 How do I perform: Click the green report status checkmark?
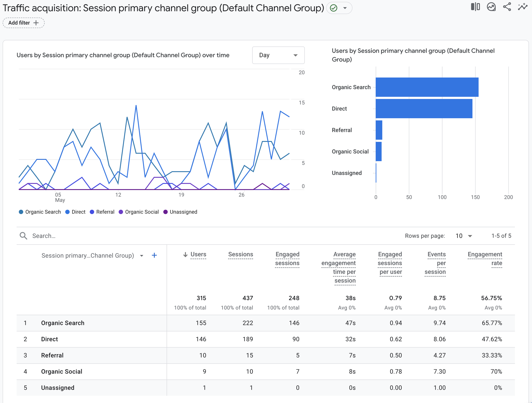tap(334, 8)
